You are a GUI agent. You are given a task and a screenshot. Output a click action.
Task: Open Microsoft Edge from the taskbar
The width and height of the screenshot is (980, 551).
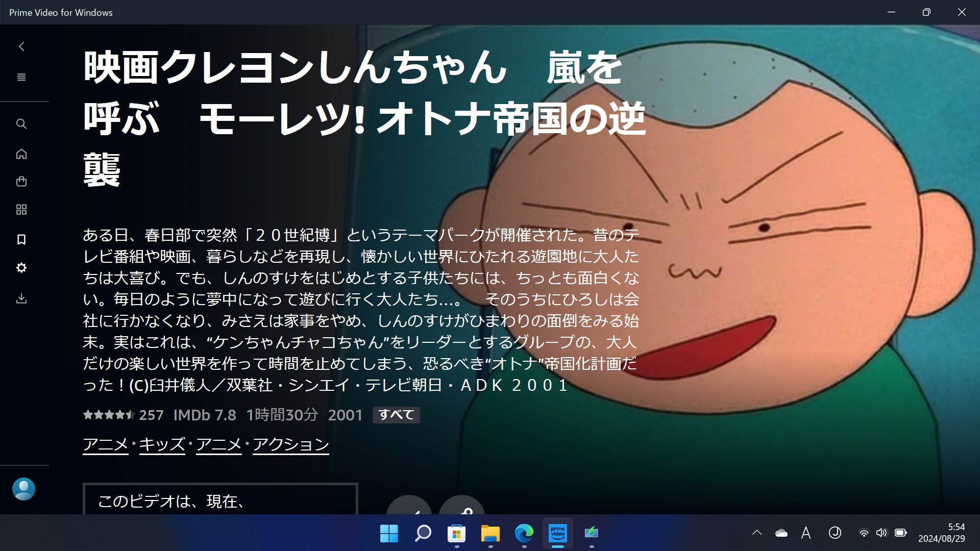[524, 533]
